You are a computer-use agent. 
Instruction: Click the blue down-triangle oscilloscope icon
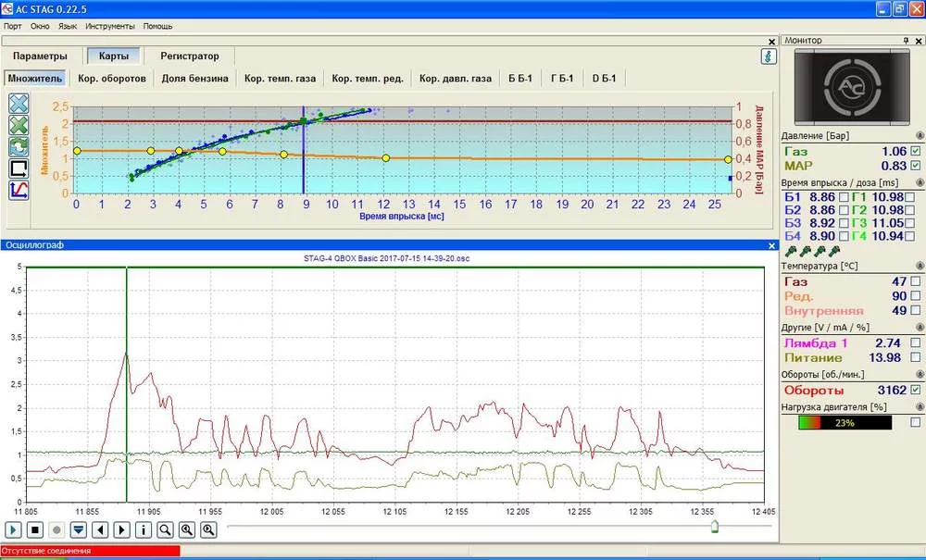pos(79,529)
